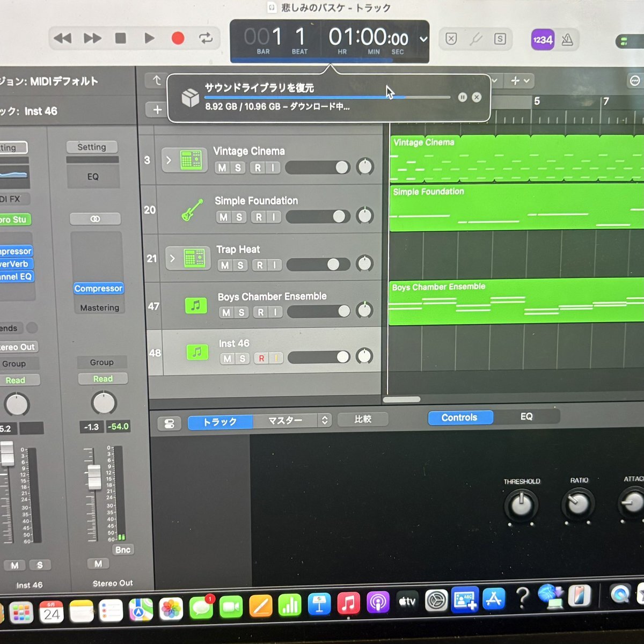Toggle the purple 1234 count-in button
Screen dimensions: 644x644
[x=543, y=40]
